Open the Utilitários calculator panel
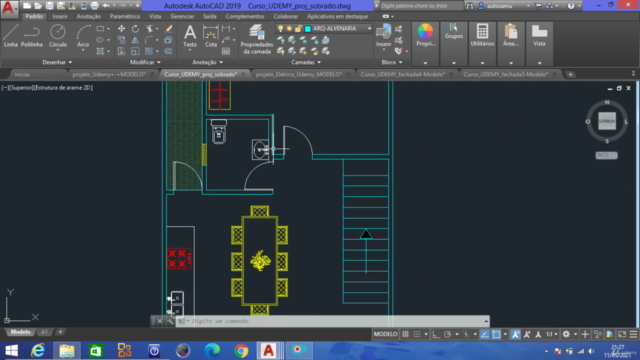Screen dimensions: 640x360 (482, 35)
